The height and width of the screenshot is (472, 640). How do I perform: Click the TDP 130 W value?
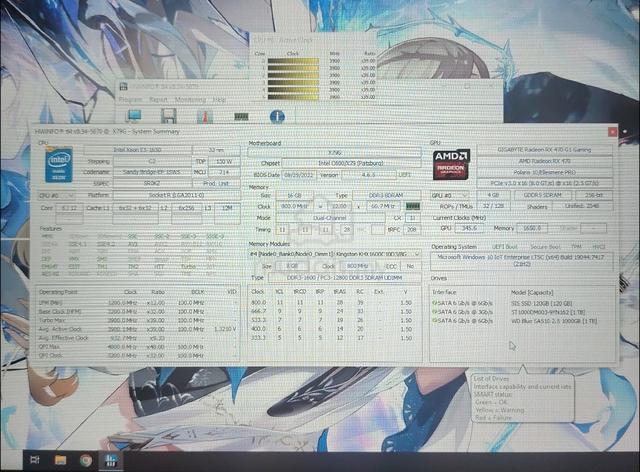click(224, 162)
